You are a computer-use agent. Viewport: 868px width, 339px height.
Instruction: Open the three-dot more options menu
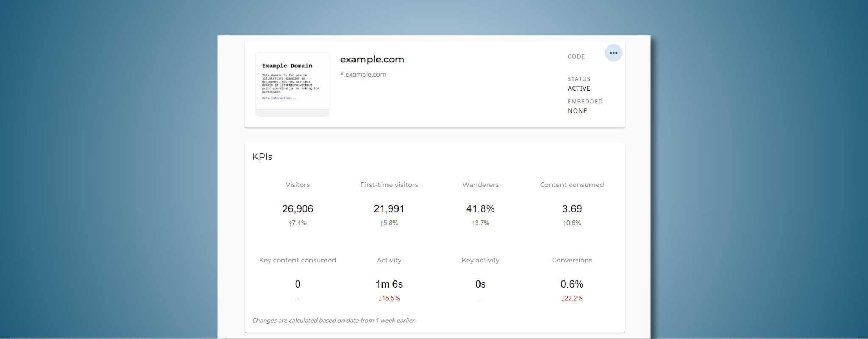613,53
